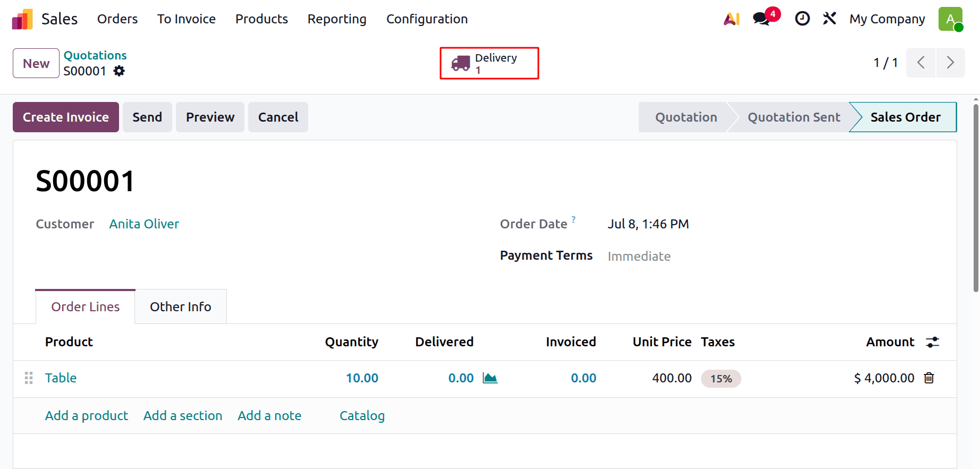Screen dimensions: 980x469
Task: Select the Sales Order status stage
Action: tap(906, 117)
